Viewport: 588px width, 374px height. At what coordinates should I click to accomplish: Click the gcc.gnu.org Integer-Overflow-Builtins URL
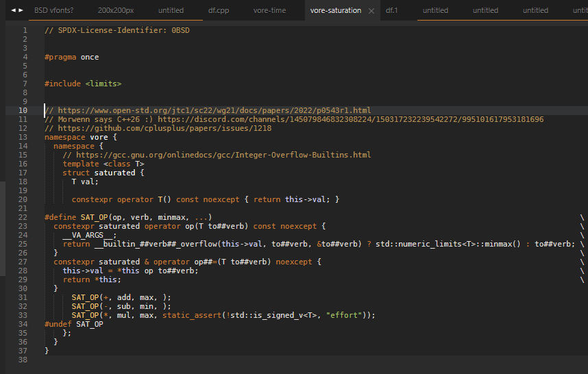point(223,155)
